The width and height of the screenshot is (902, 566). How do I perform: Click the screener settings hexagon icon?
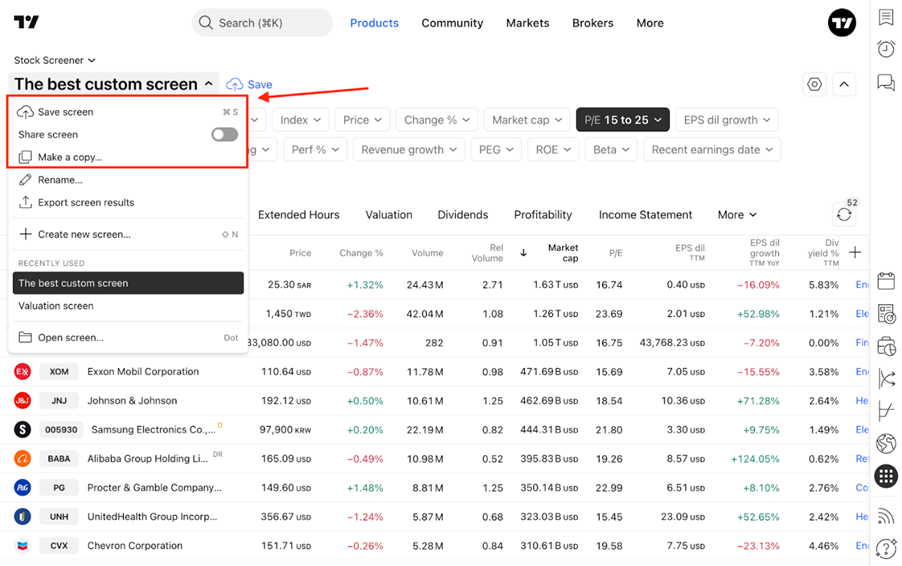815,85
